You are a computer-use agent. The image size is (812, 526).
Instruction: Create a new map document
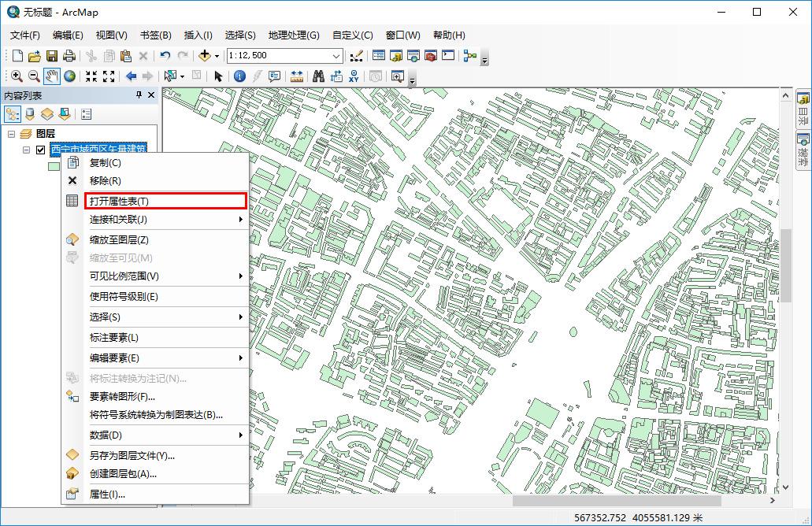[17, 56]
